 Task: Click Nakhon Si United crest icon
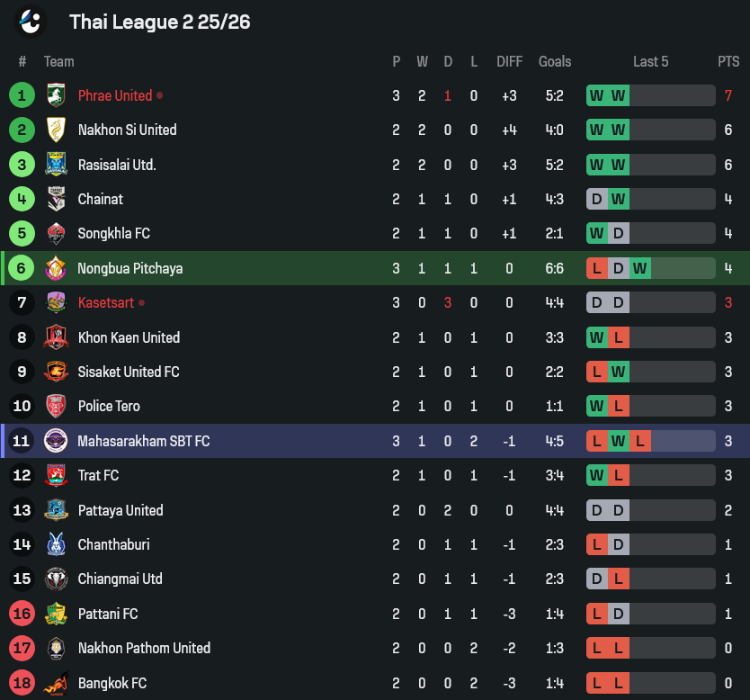pos(56,130)
